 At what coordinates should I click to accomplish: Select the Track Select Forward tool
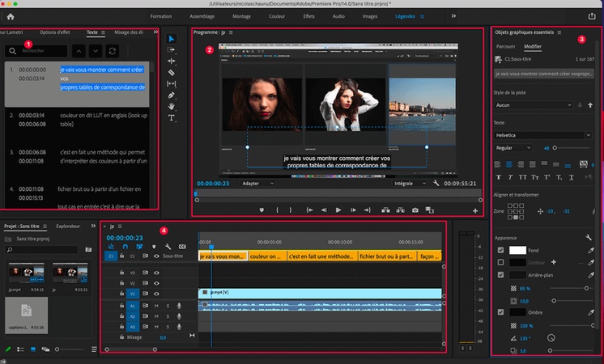(172, 49)
